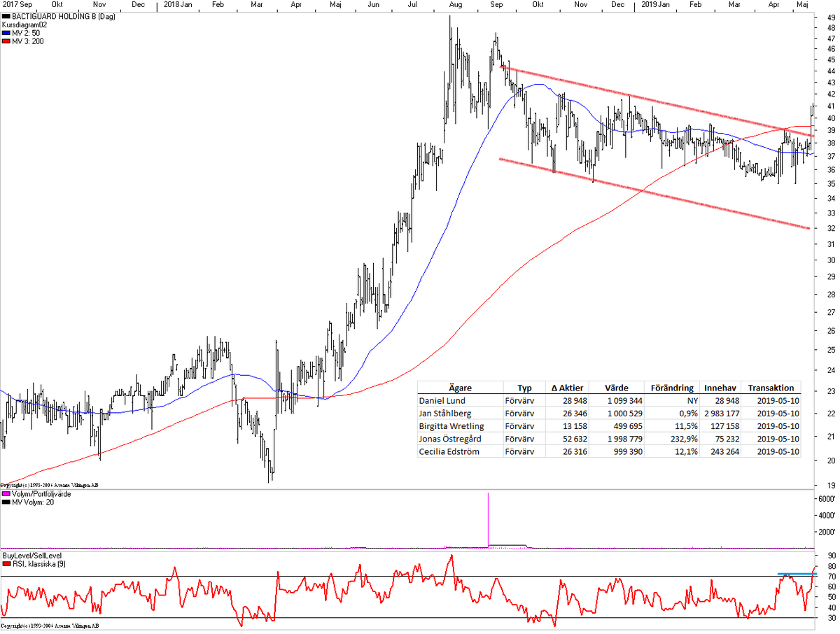Select owner name Daniel Lund
The height and width of the screenshot is (634, 840).
point(442,401)
